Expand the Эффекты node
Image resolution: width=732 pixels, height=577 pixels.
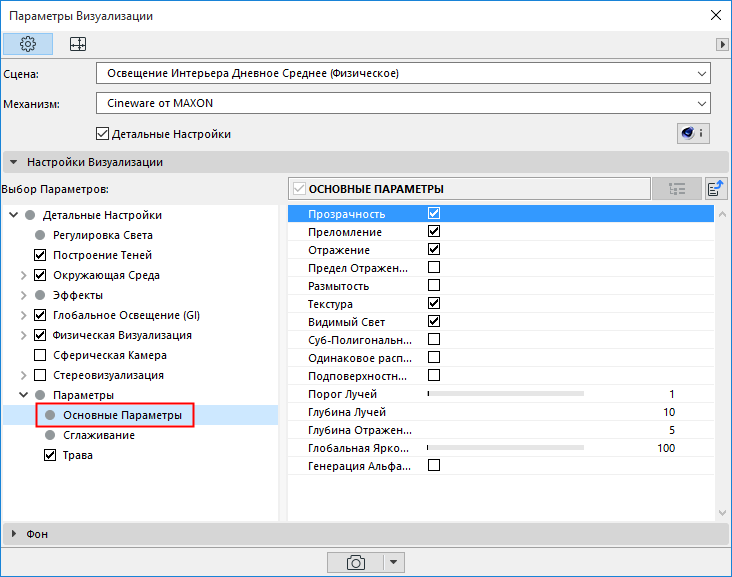[23, 295]
